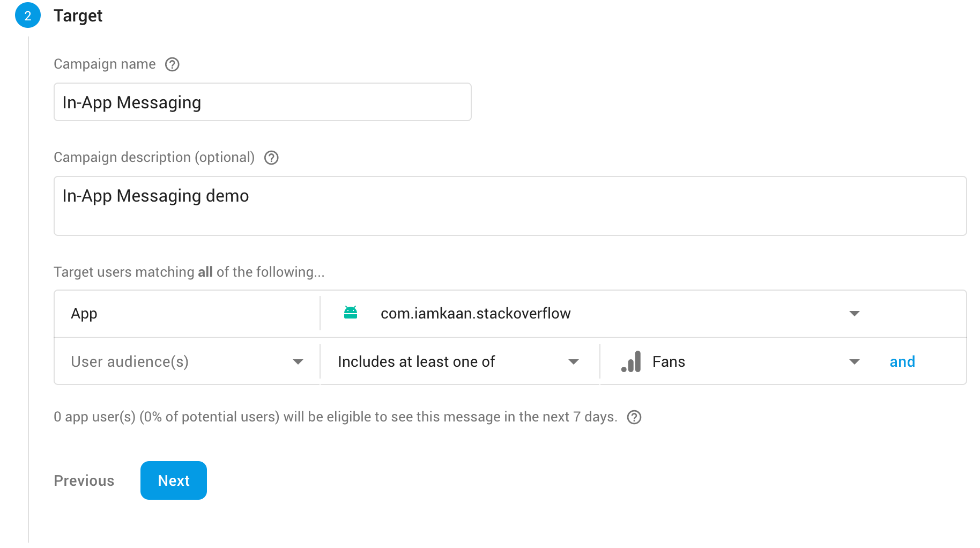Expand the Fans audience dropdown arrow
The height and width of the screenshot is (548, 980).
pos(855,362)
